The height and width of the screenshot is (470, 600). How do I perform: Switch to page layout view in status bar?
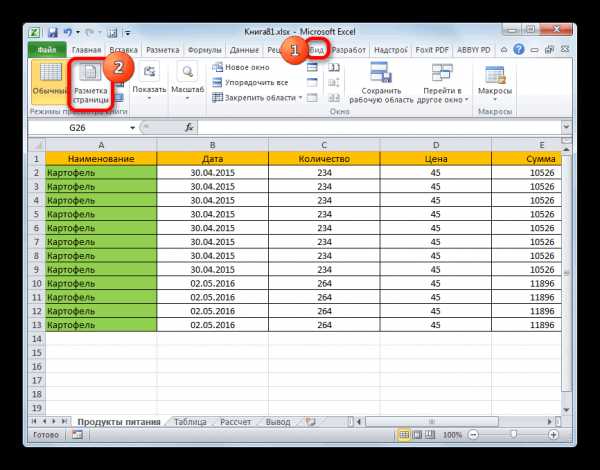coord(417,434)
